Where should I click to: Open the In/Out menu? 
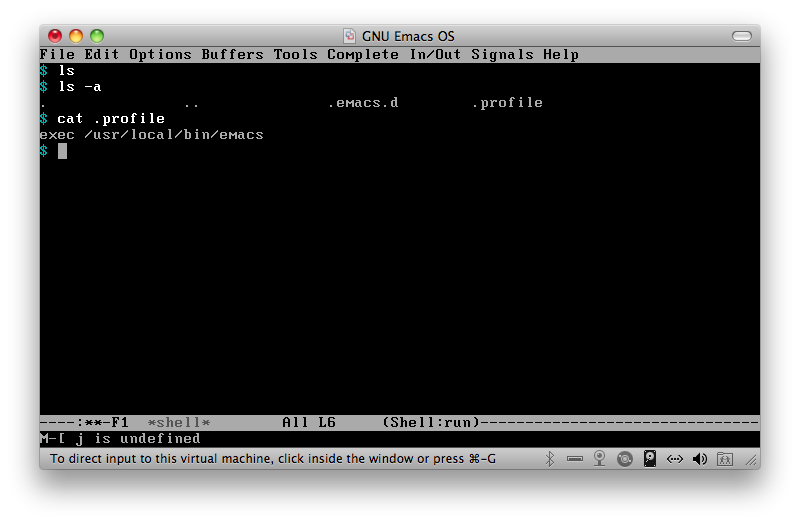tap(435, 54)
